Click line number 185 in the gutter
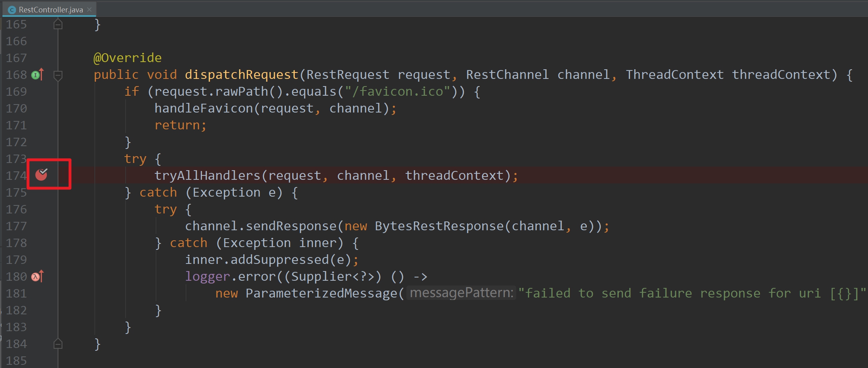The image size is (868, 368). coord(16,361)
